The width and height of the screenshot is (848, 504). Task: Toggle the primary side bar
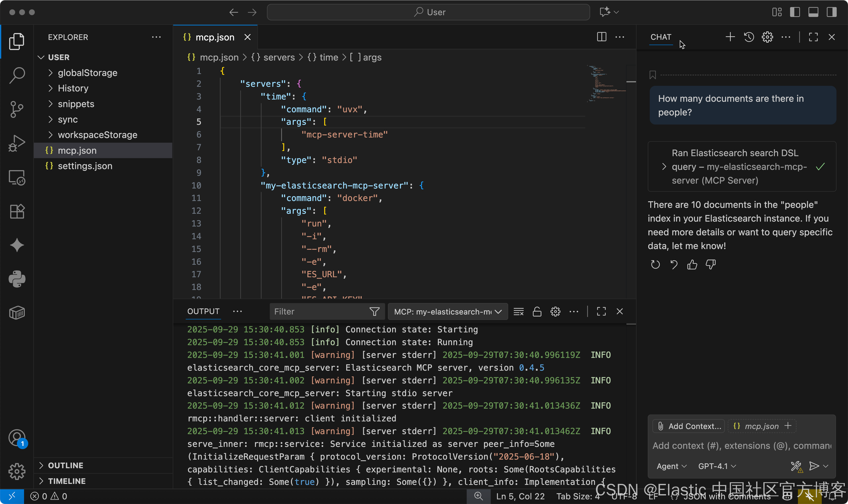(795, 12)
